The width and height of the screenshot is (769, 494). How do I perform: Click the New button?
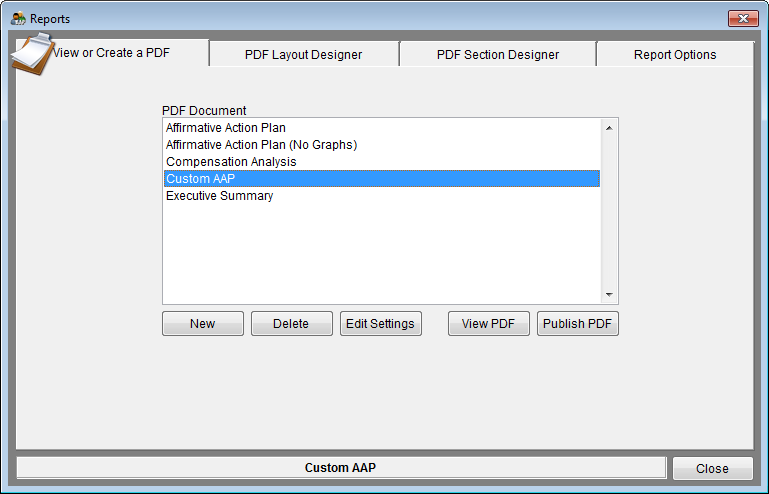pos(203,324)
